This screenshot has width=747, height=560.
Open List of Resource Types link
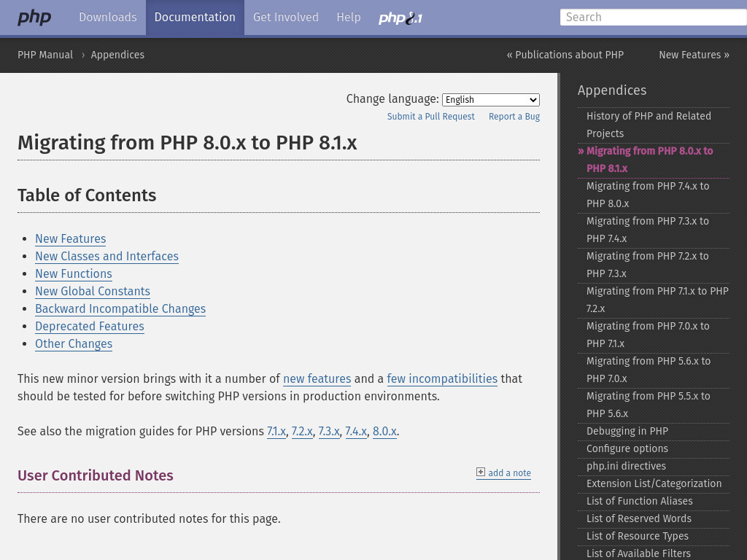pyautogui.click(x=653, y=536)
